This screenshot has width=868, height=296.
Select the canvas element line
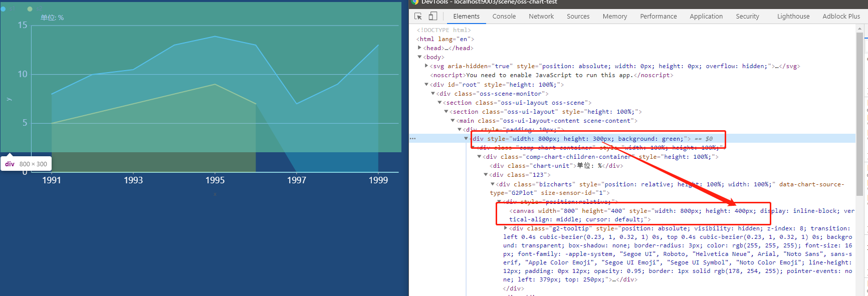click(682, 215)
